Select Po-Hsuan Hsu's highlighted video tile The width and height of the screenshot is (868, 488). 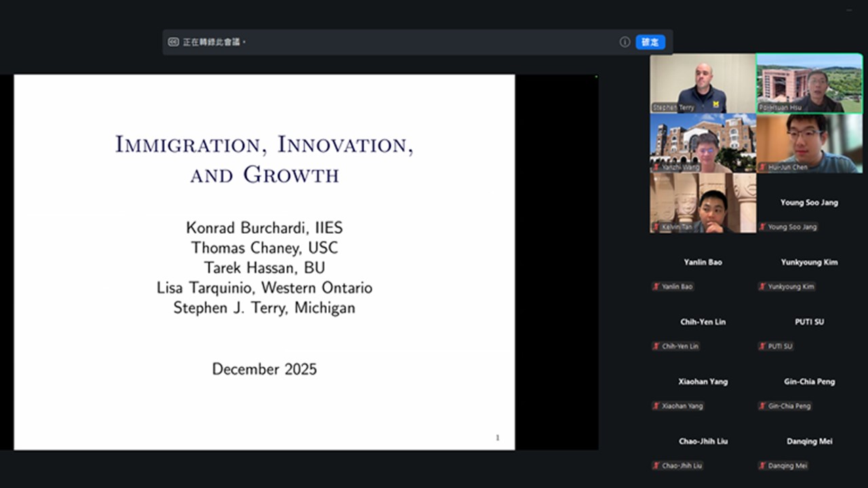click(810, 83)
